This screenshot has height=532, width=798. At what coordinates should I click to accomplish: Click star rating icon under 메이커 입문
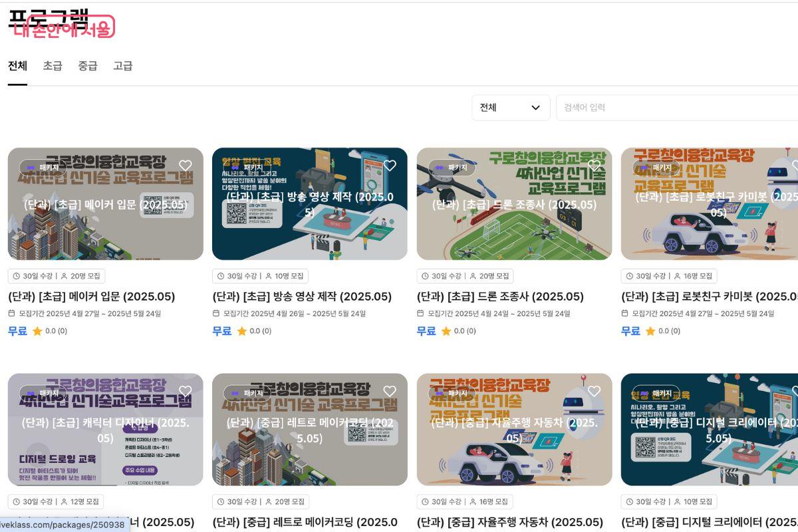(37, 331)
